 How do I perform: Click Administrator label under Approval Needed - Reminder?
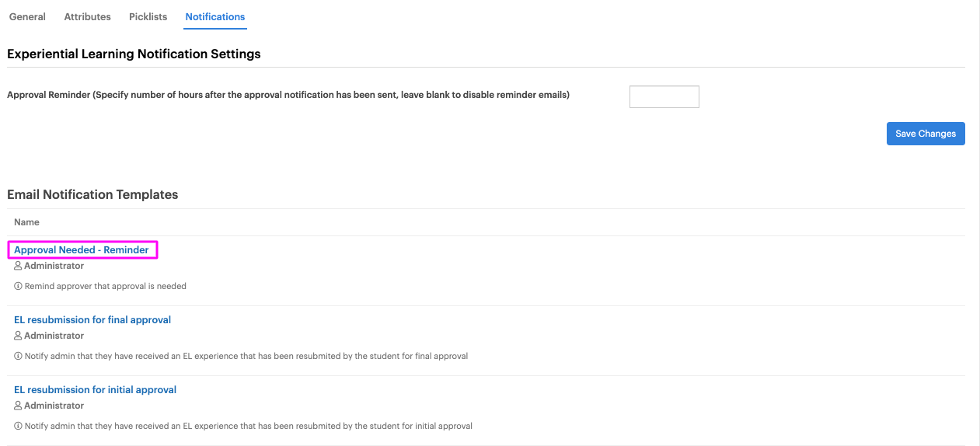[54, 266]
